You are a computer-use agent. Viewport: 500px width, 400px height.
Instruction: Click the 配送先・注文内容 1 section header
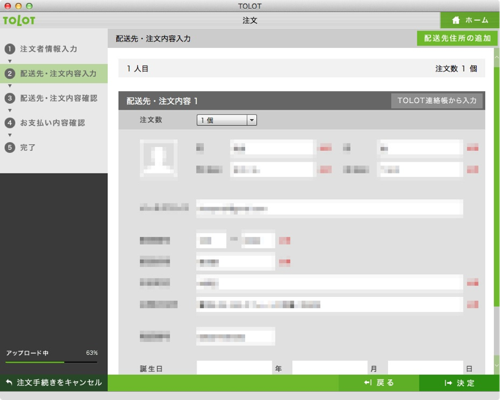[302, 101]
